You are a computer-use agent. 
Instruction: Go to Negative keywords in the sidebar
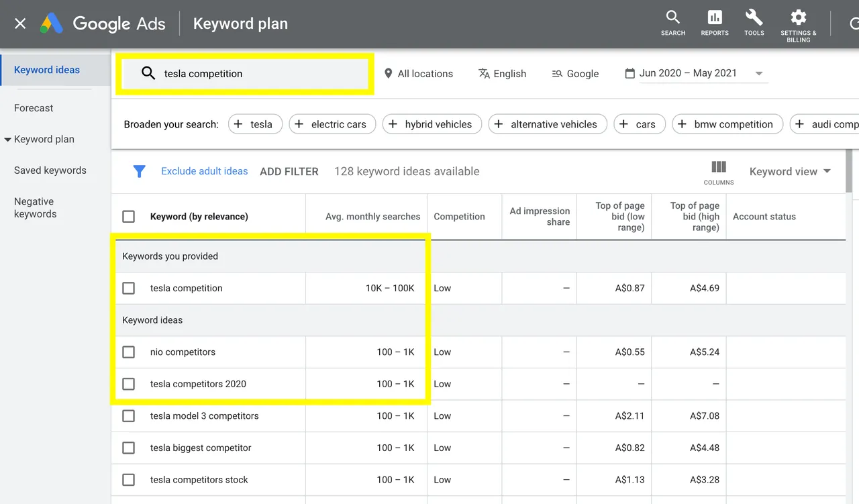36,207
